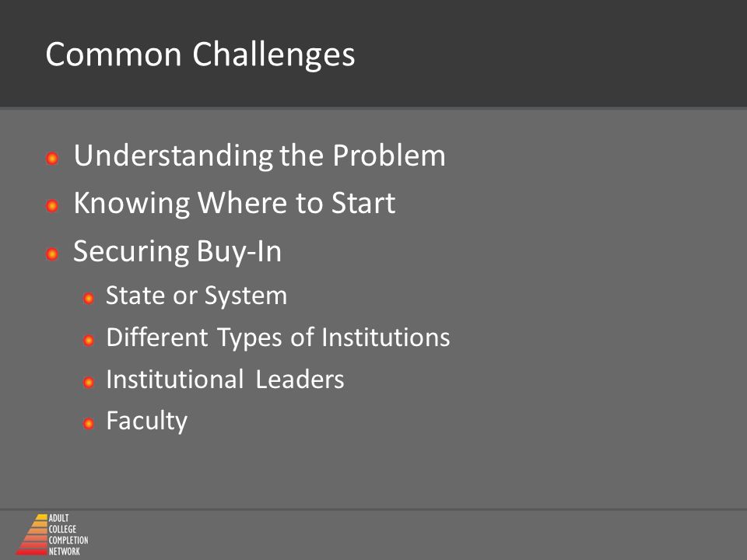Click the bullet beside State or System
The width and height of the screenshot is (747, 560).
pyautogui.click(x=88, y=298)
